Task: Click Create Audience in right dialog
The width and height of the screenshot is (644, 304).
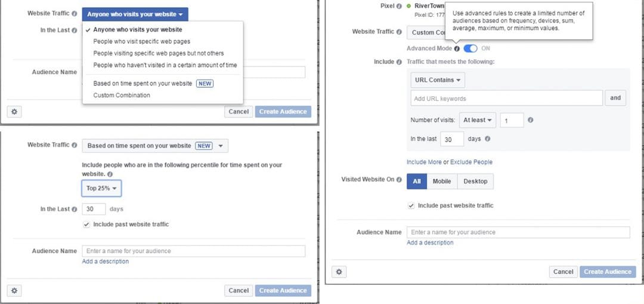Action: [x=608, y=272]
